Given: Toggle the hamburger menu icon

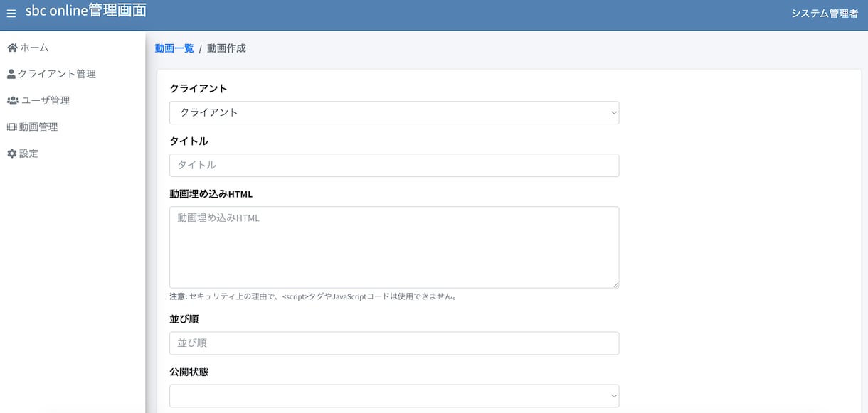Looking at the screenshot, I should [x=11, y=14].
